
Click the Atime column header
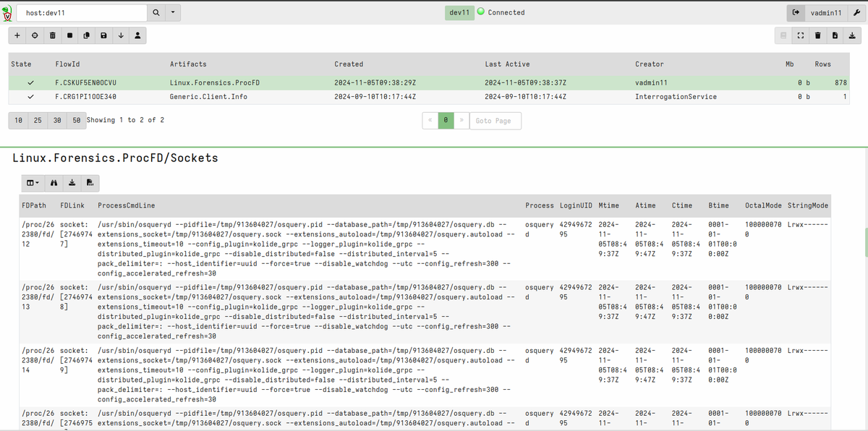pyautogui.click(x=645, y=206)
